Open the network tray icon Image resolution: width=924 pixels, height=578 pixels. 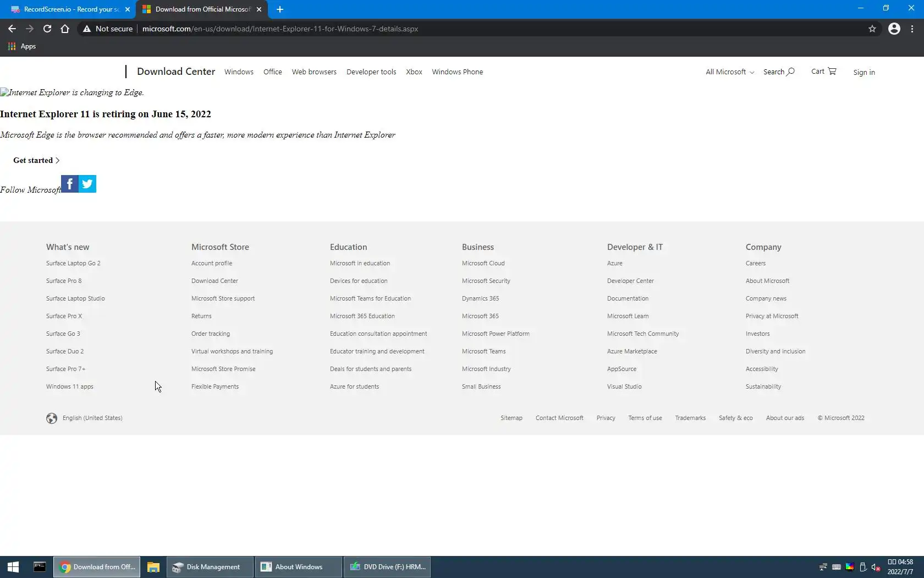pyautogui.click(x=823, y=567)
